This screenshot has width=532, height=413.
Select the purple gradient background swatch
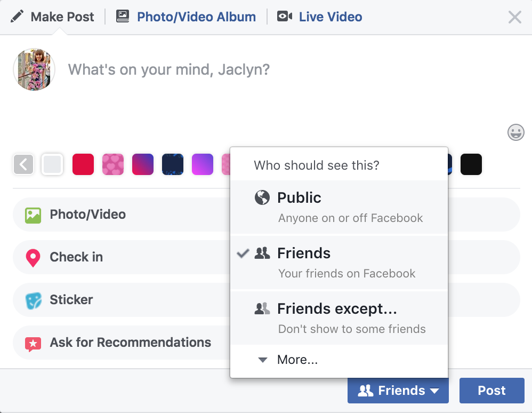203,164
